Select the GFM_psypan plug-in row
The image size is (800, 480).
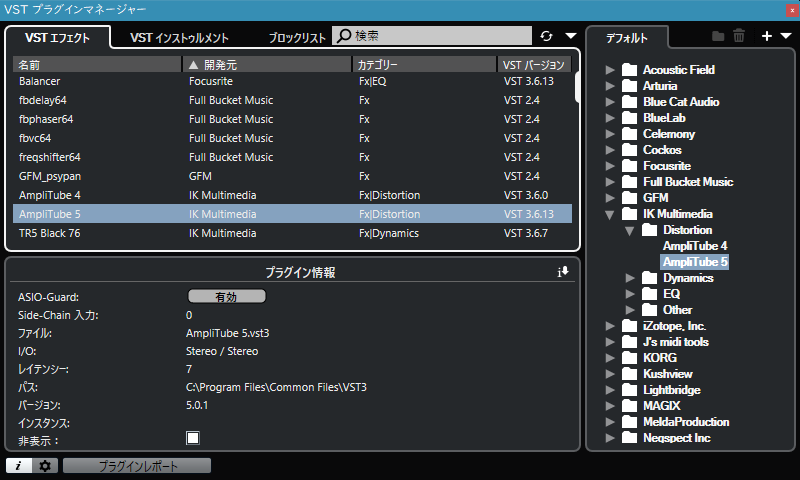pyautogui.click(x=292, y=176)
